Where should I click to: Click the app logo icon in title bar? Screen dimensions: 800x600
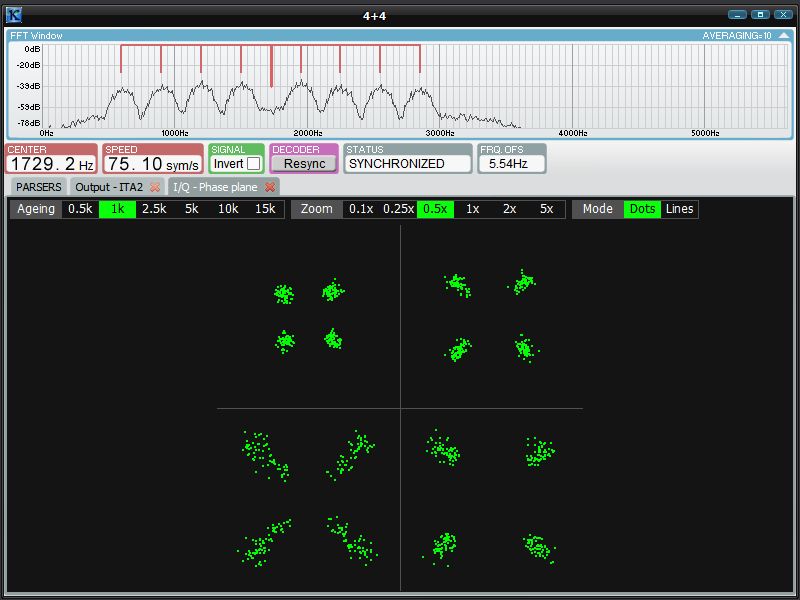(x=14, y=14)
